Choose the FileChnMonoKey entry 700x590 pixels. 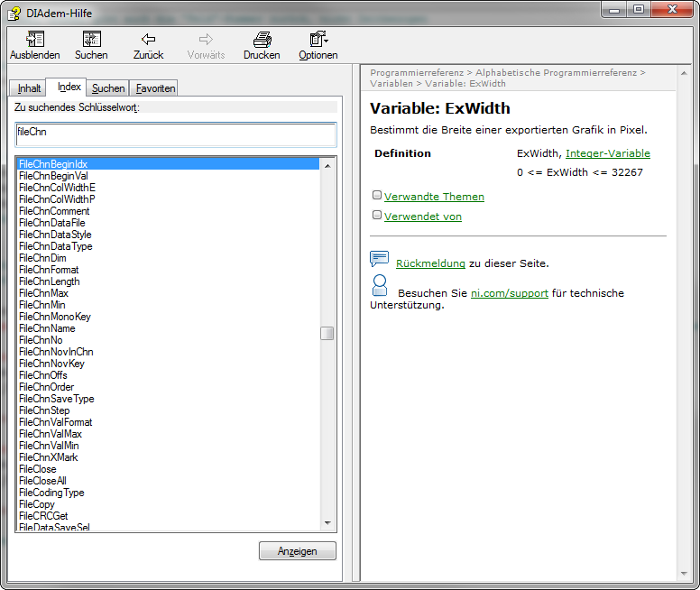coord(54,317)
